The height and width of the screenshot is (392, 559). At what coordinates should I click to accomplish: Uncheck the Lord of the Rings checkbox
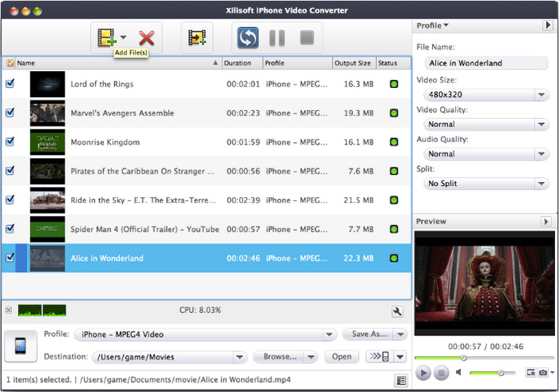pyautogui.click(x=10, y=84)
